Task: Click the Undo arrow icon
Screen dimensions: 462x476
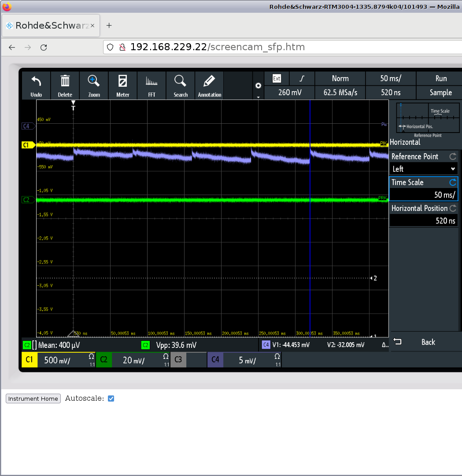Action: [36, 81]
